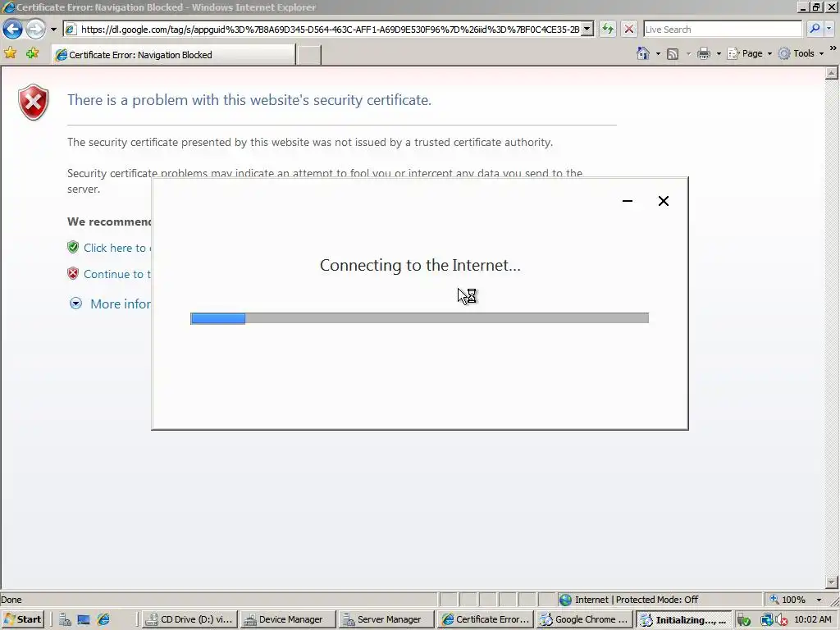Viewport: 840px width, 630px height.
Task: Switch to Certificate Error taskbar button
Action: [484, 619]
